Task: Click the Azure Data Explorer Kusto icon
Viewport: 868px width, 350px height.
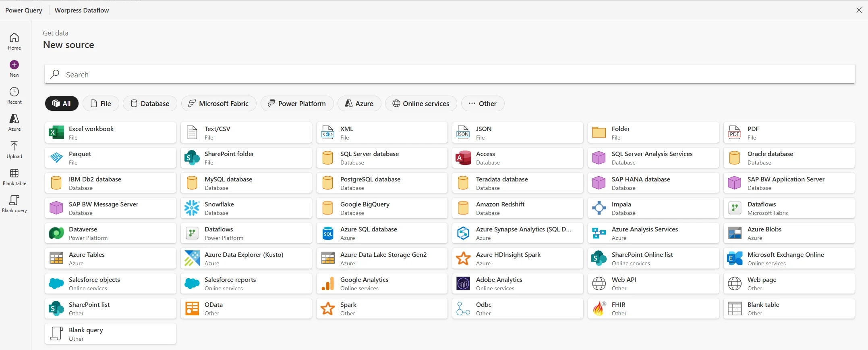Action: pyautogui.click(x=192, y=258)
